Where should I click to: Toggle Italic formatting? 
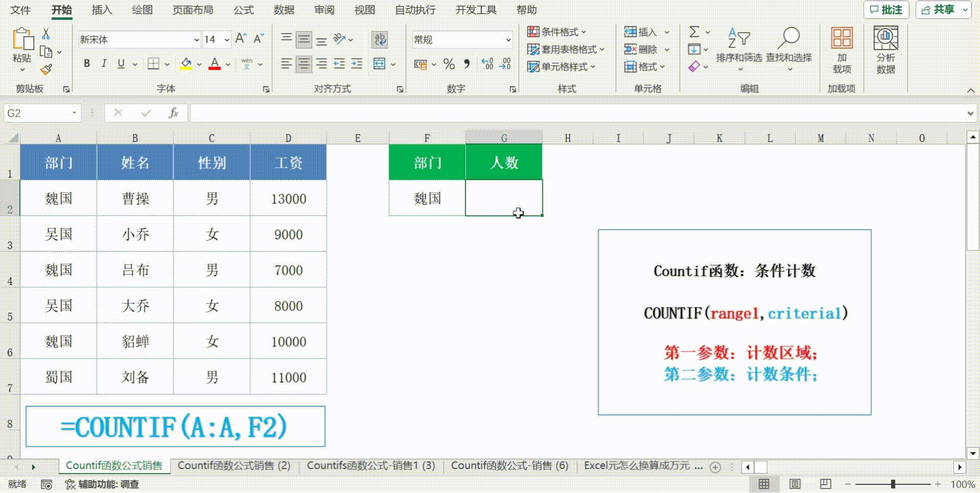point(104,63)
